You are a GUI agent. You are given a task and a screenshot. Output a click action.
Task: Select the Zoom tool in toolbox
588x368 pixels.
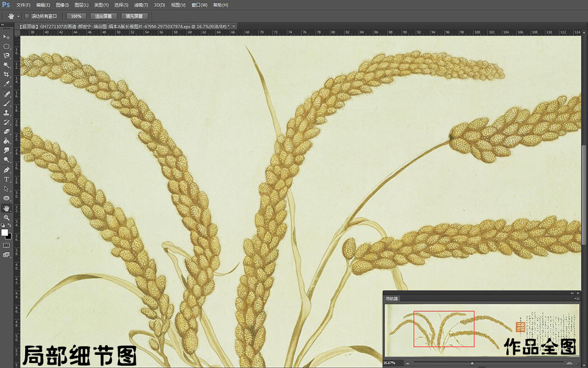(6, 218)
